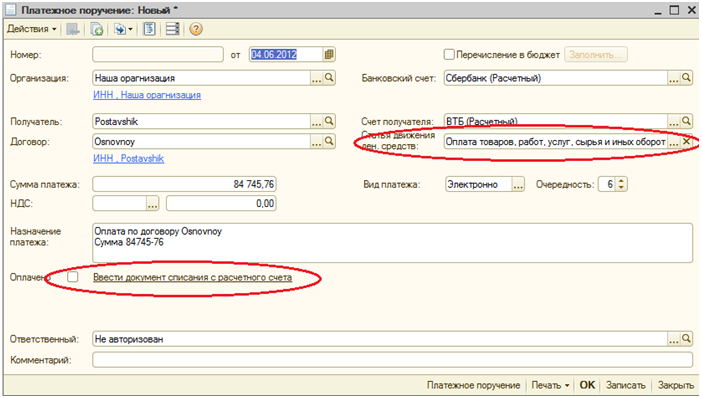Viewport: 702px width, 398px height.
Task: Click the Назначение платежа text area
Action: tap(393, 243)
